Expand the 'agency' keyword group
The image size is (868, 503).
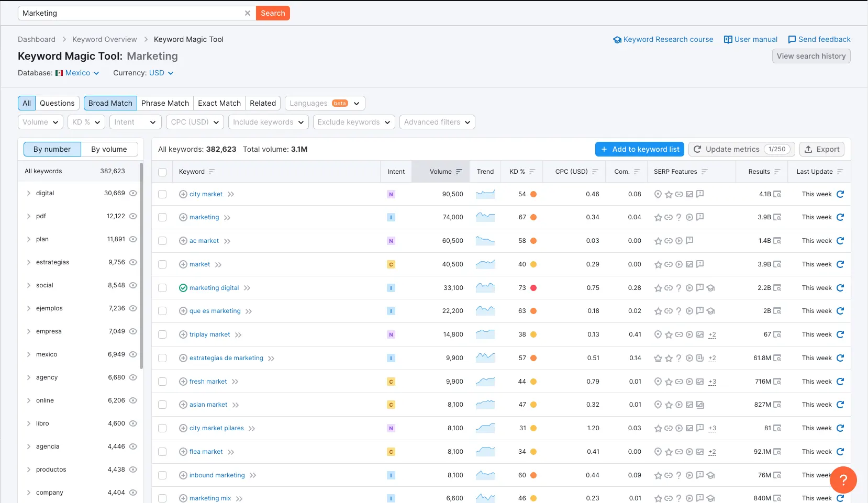pyautogui.click(x=29, y=377)
